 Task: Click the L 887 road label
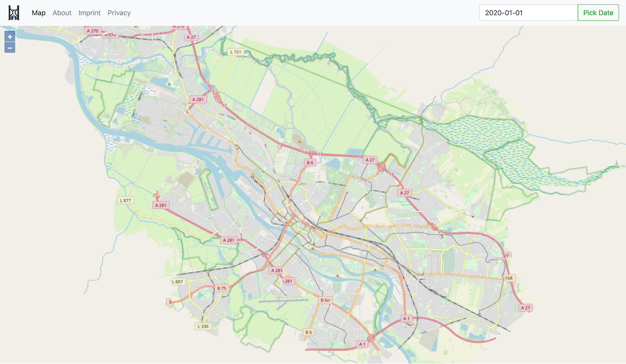click(x=177, y=282)
